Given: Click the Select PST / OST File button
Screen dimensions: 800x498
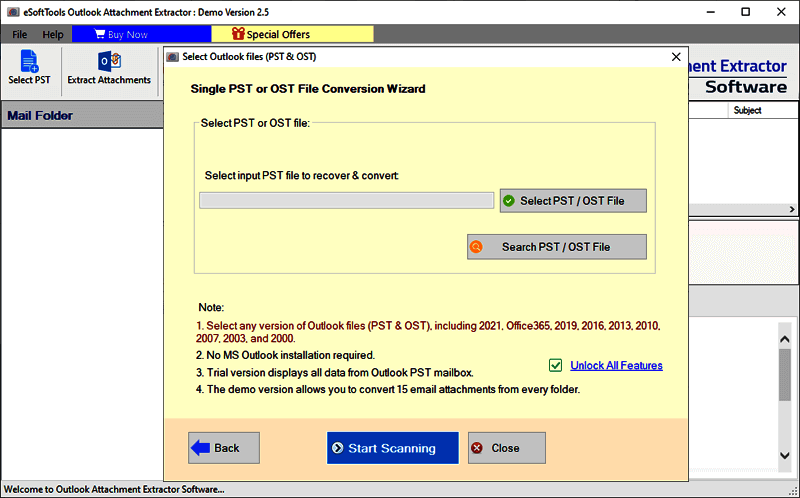Looking at the screenshot, I should pos(573,201).
